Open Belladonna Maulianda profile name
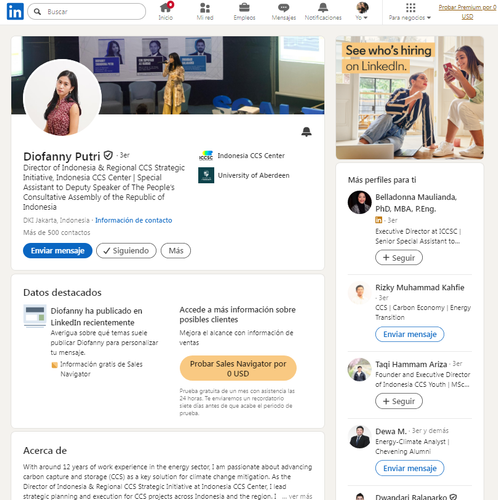Viewport: 498px width, 500px height. (x=416, y=203)
